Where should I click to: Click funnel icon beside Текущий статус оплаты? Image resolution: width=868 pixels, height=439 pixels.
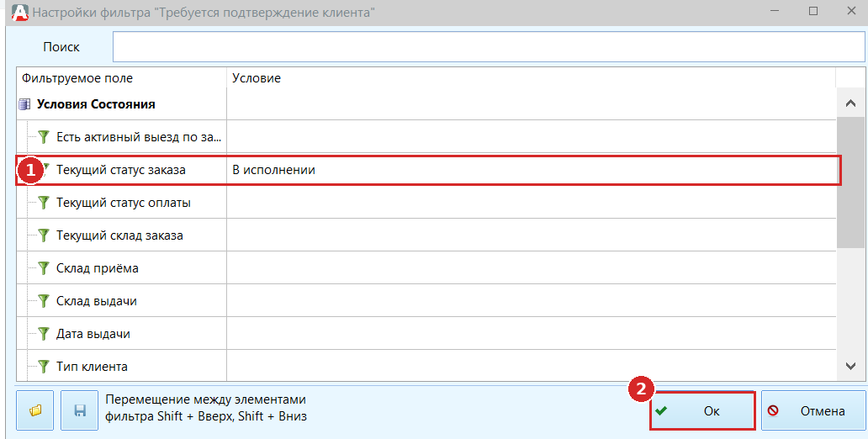point(44,202)
